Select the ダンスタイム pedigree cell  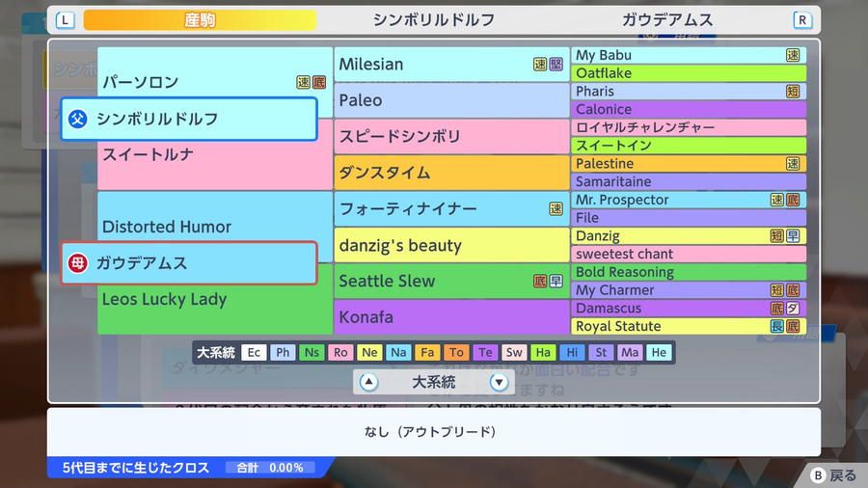(x=451, y=173)
